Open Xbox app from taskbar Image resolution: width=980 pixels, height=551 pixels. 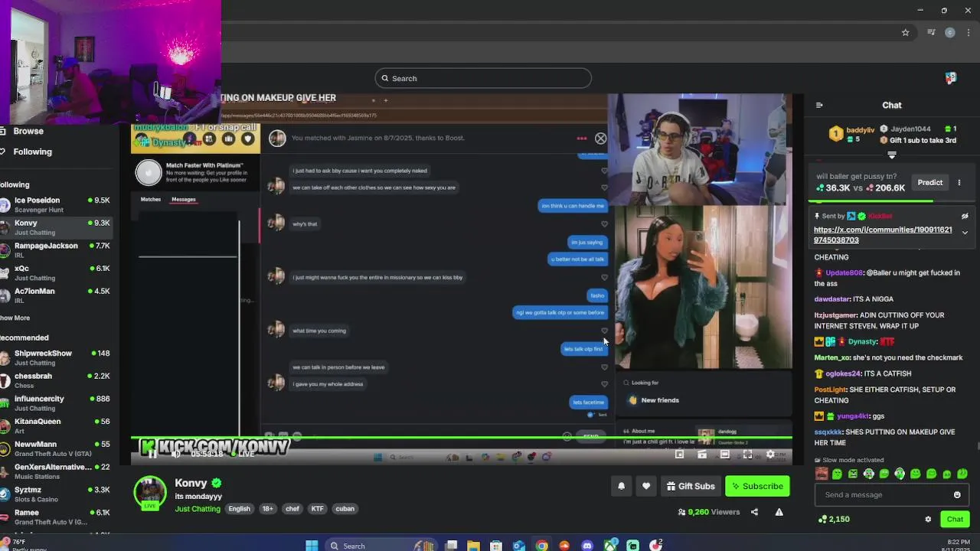click(x=610, y=546)
